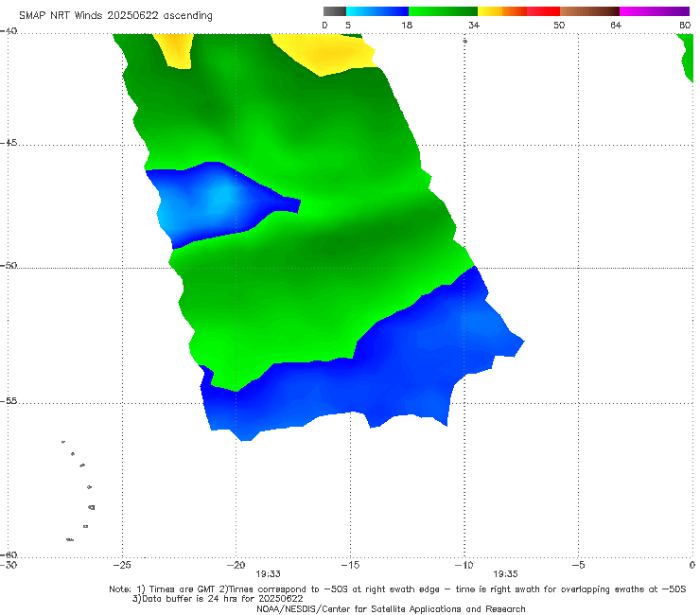700x615 pixels.
Task: Click the red segment of the color bar
Action: tap(543, 11)
